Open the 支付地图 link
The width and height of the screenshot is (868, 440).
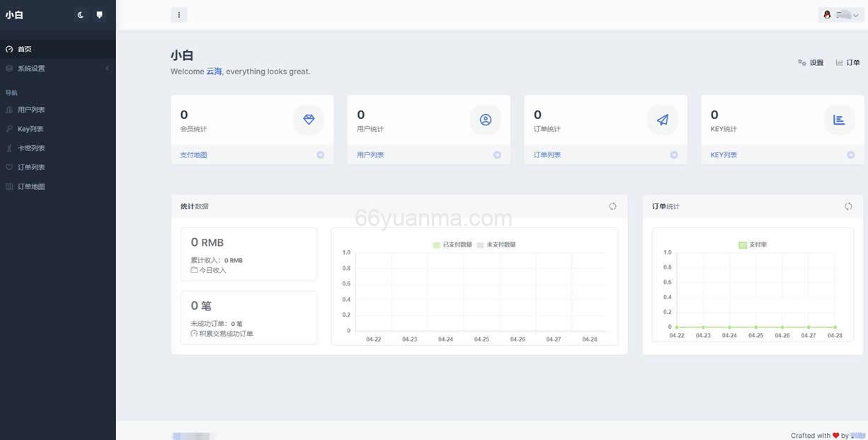click(193, 154)
